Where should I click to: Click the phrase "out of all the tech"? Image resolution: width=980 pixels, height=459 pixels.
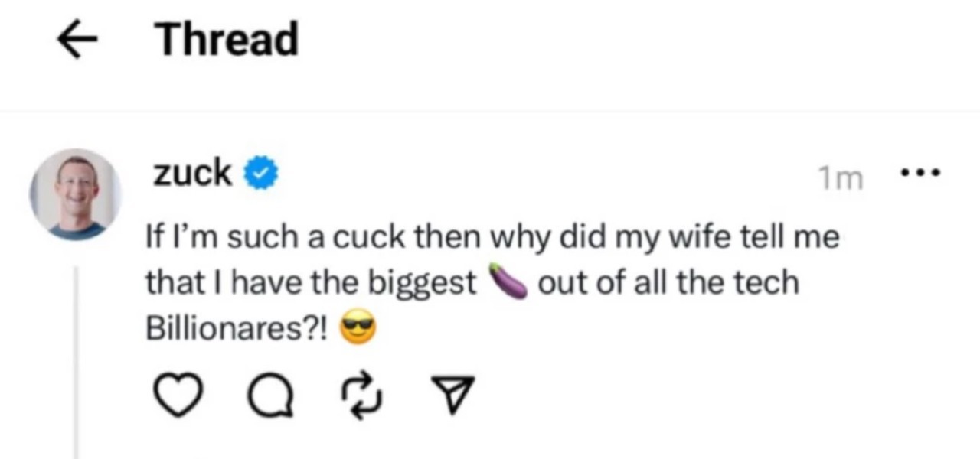[x=668, y=284]
